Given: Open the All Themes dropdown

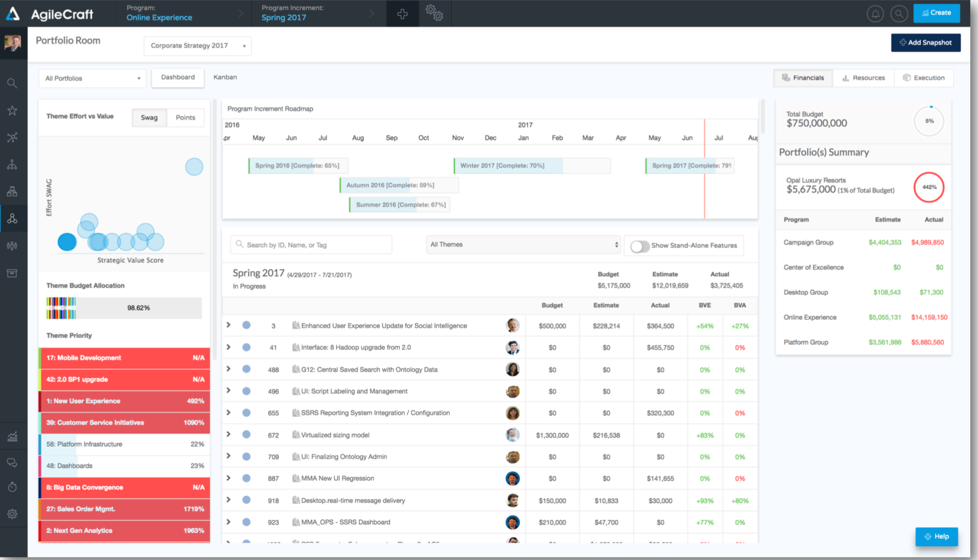Looking at the screenshot, I should (x=523, y=245).
